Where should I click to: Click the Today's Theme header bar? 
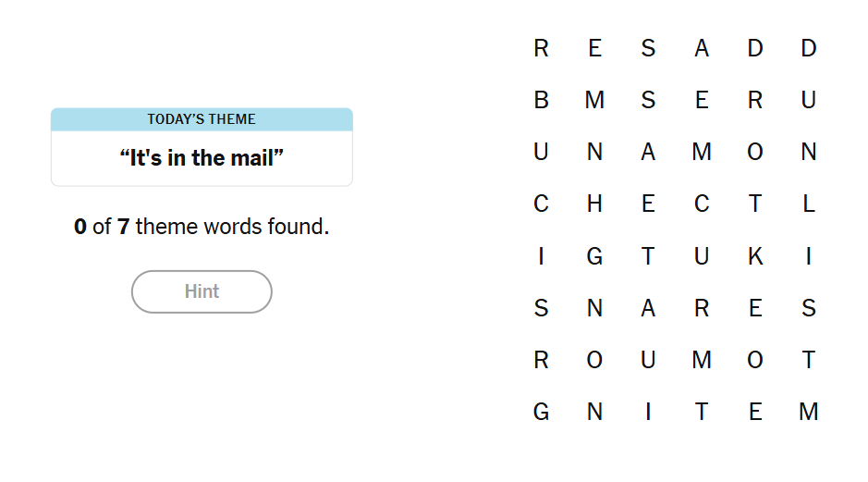point(202,119)
